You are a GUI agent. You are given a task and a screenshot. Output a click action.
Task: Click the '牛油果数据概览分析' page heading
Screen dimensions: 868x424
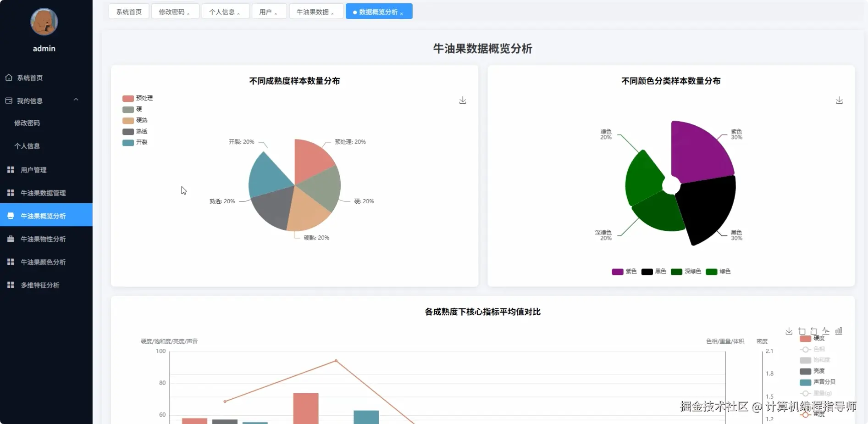(x=482, y=49)
